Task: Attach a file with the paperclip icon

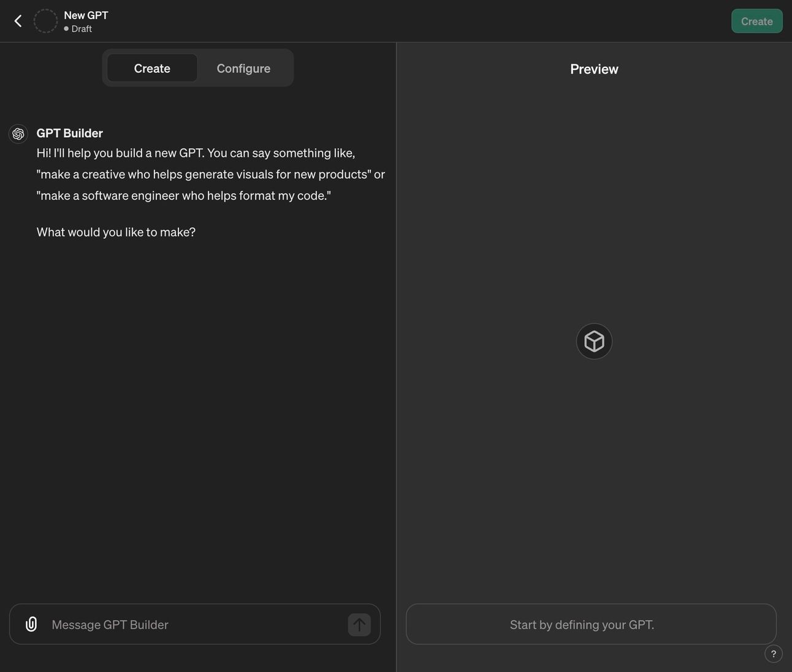Action: (x=31, y=624)
